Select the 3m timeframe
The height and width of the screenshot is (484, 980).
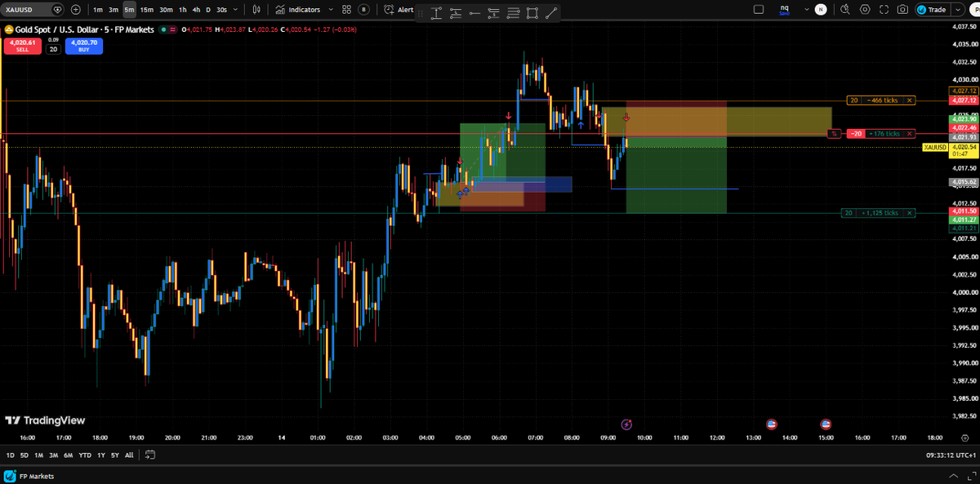coord(114,10)
